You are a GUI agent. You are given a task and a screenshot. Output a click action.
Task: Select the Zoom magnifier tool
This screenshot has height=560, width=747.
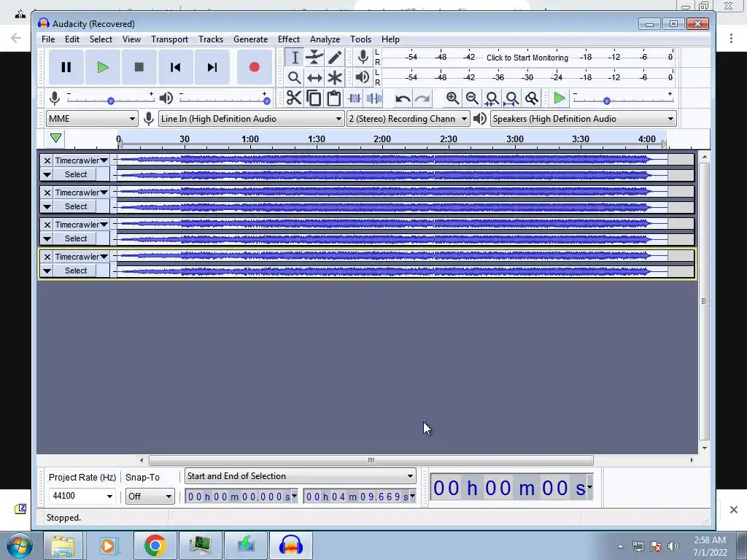click(x=295, y=77)
